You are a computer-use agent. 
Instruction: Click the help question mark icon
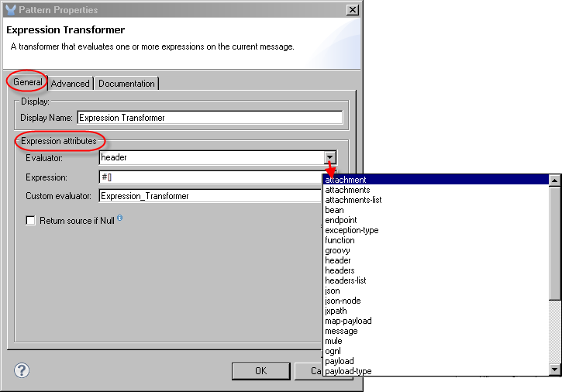tap(21, 370)
